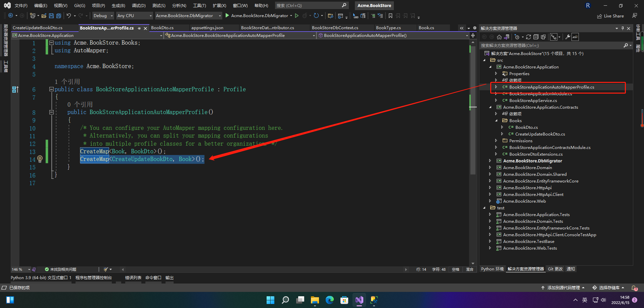The width and height of the screenshot is (644, 308).
Task: Open the Acme.BookStore.Application project scope dropdown
Action: click(87, 35)
